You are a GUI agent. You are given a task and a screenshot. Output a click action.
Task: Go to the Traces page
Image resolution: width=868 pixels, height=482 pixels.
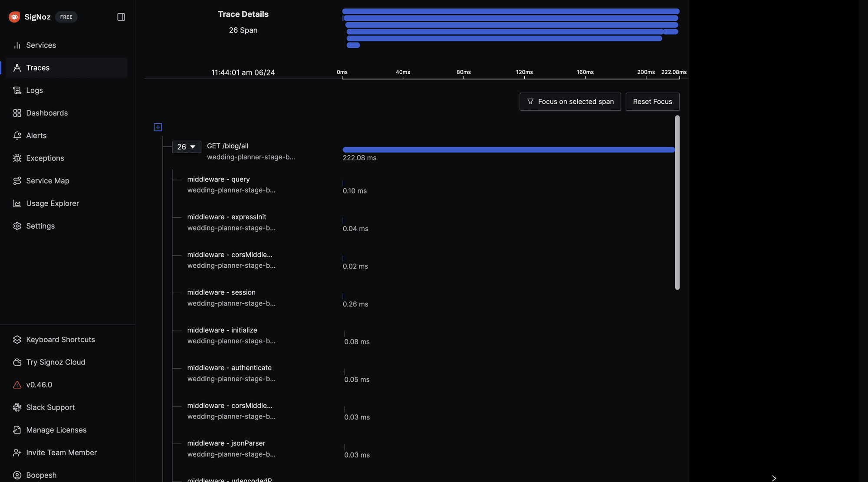point(67,68)
